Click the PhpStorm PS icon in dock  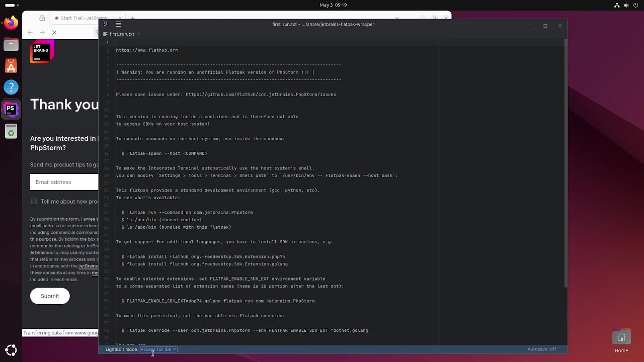click(x=11, y=109)
